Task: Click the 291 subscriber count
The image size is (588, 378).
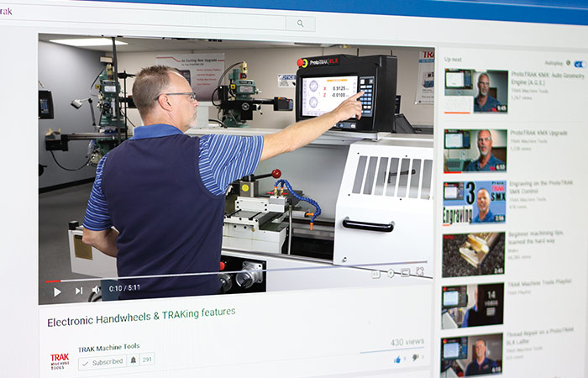Action: pos(147,360)
